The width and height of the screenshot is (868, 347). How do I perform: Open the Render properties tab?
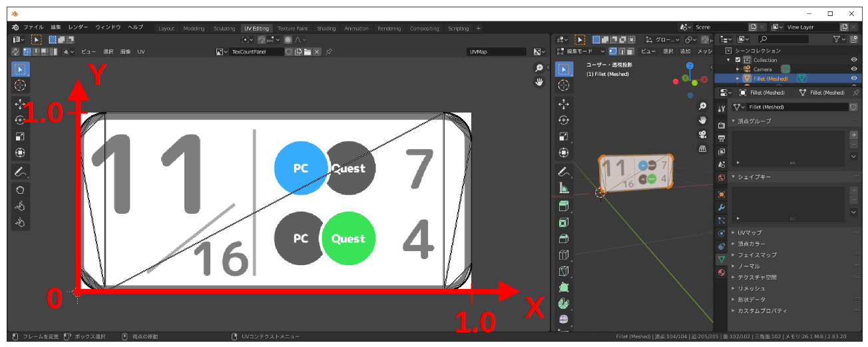722,125
